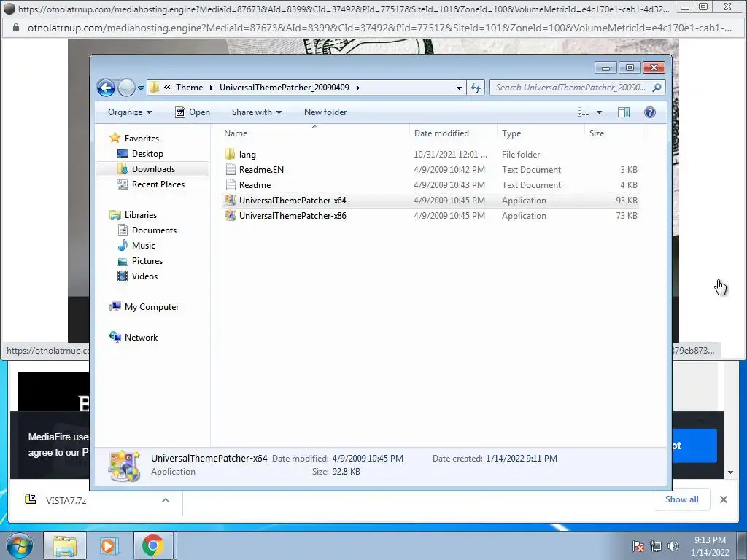
Task: Open Music library
Action: 144,245
